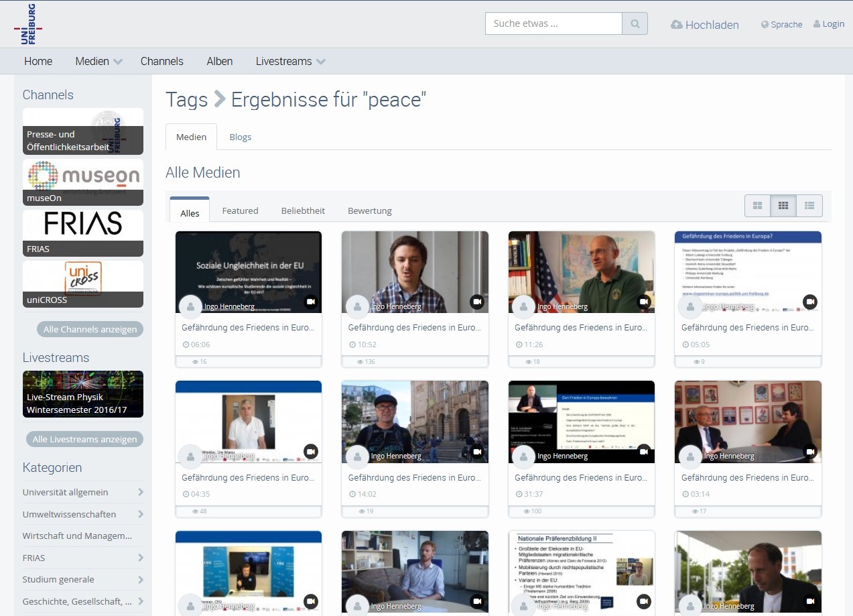Viewport: 853px width, 616px height.
Task: Click the Hochladen upload link
Action: 705,25
